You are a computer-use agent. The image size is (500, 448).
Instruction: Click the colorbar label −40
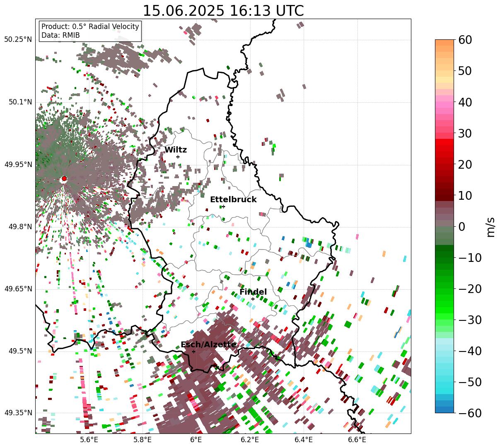(470, 351)
